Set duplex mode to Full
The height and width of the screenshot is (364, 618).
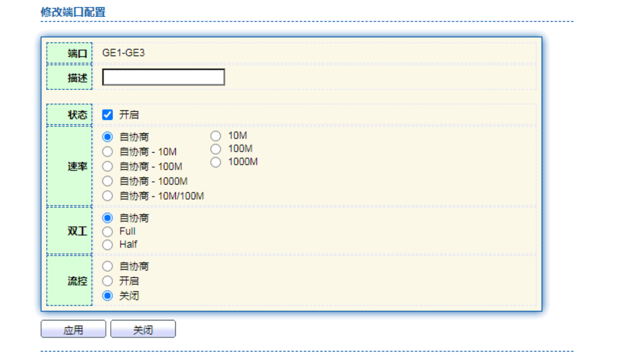108,231
